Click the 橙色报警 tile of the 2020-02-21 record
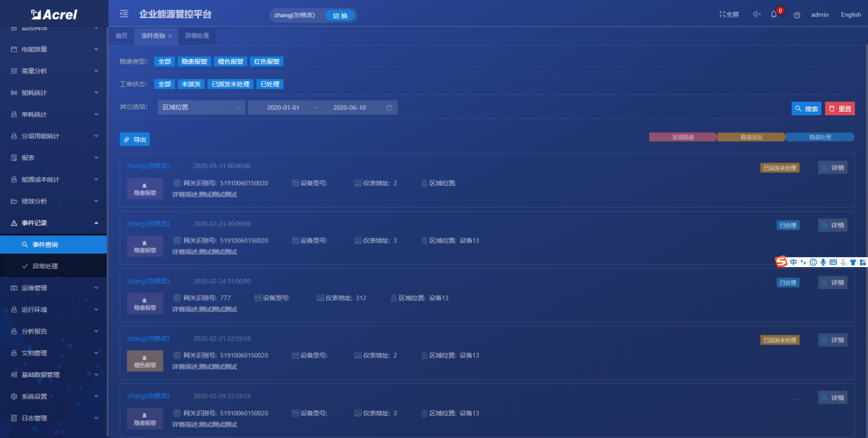This screenshot has width=868, height=438. pyautogui.click(x=145, y=361)
